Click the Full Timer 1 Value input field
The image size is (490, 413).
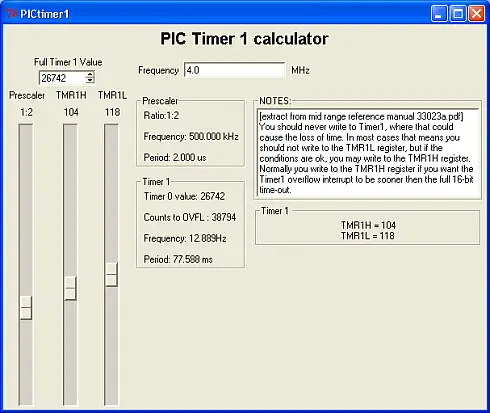coord(62,78)
